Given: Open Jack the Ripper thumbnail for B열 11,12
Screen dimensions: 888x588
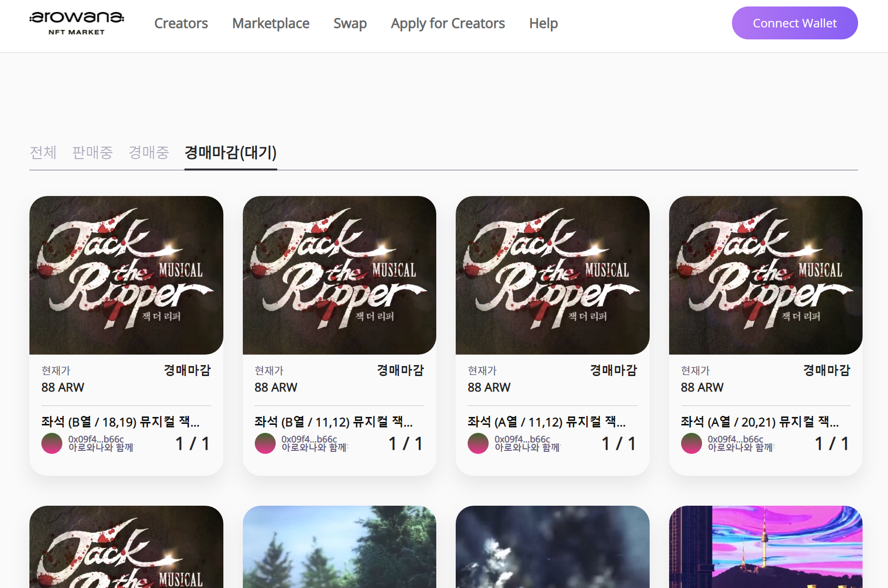Looking at the screenshot, I should tap(340, 275).
